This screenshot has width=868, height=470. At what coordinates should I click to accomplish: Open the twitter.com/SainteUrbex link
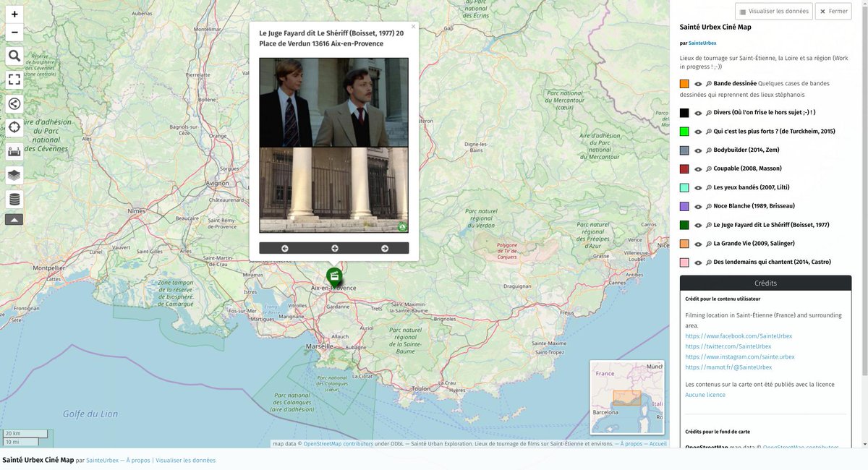point(728,346)
